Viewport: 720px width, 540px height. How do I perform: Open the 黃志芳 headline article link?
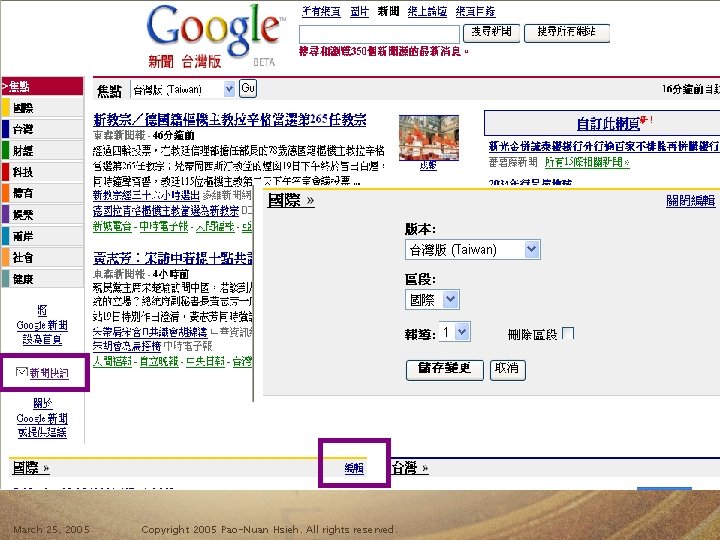(173, 259)
